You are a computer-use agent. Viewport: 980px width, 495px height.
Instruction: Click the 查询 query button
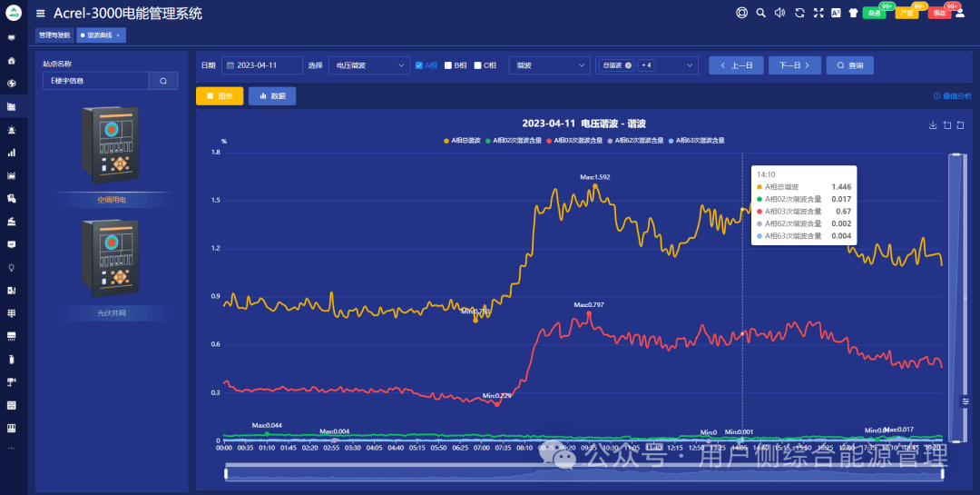(x=850, y=65)
